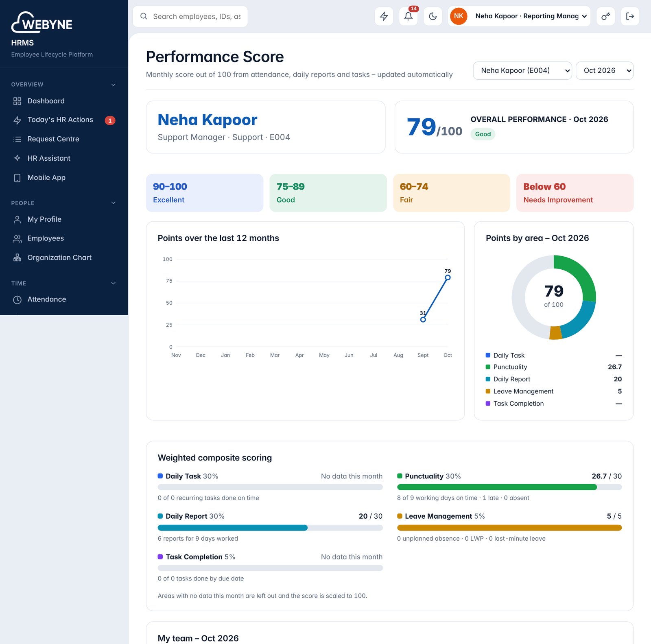This screenshot has height=644, width=651.
Task: Toggle dark mode with the moon icon
Action: click(433, 16)
